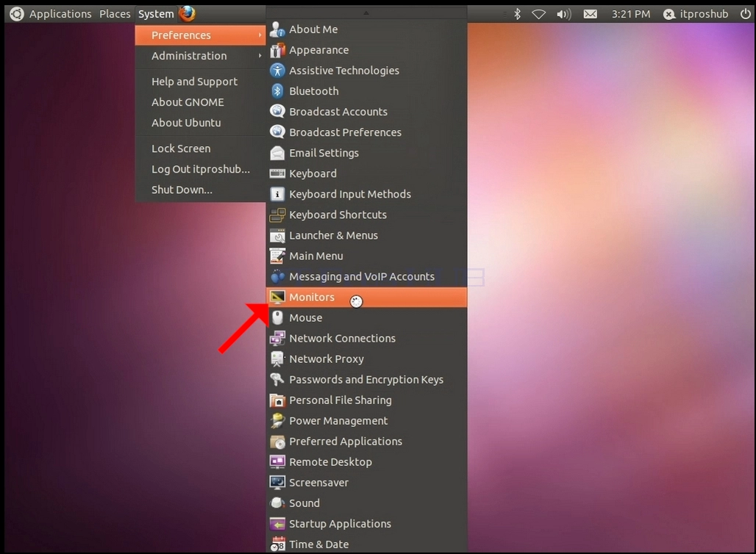Click the Monitors display icon
Viewport: 756px width, 554px height.
tap(277, 298)
